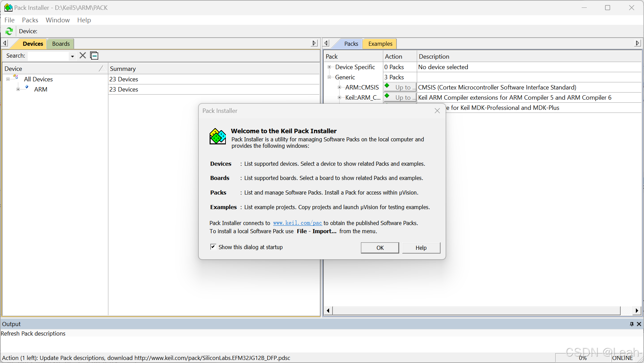Viewport: 644px width, 363px height.
Task: Click the ARM vendor diamond icon
Action: click(x=27, y=87)
